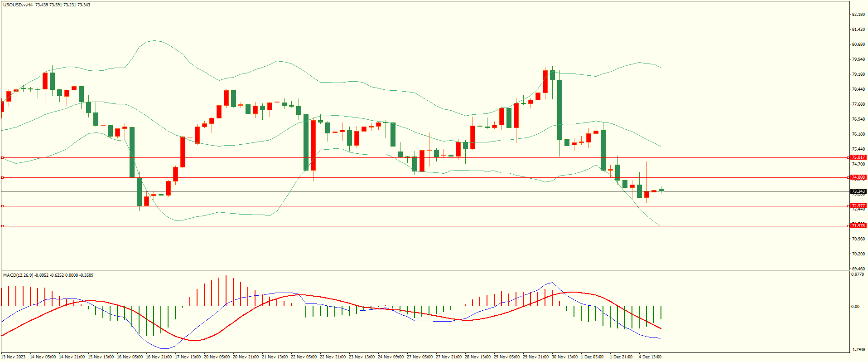
Task: Click the 76.180 price axis label
Action: pos(858,134)
